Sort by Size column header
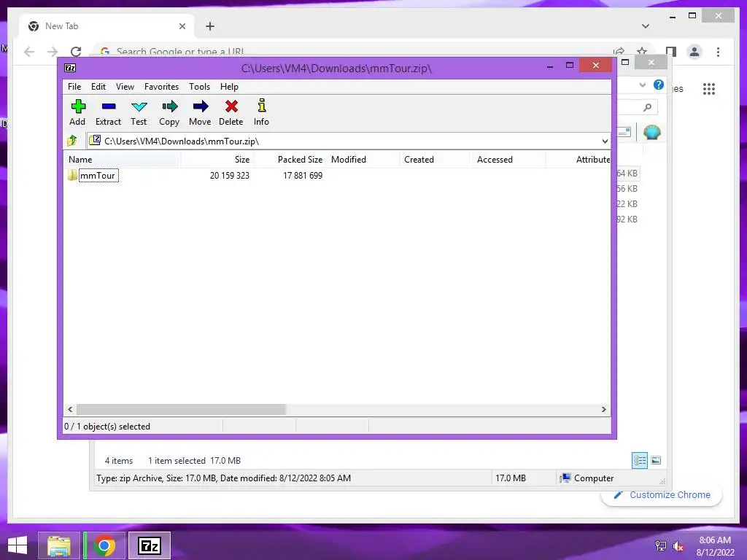The height and width of the screenshot is (560, 747). 217,160
